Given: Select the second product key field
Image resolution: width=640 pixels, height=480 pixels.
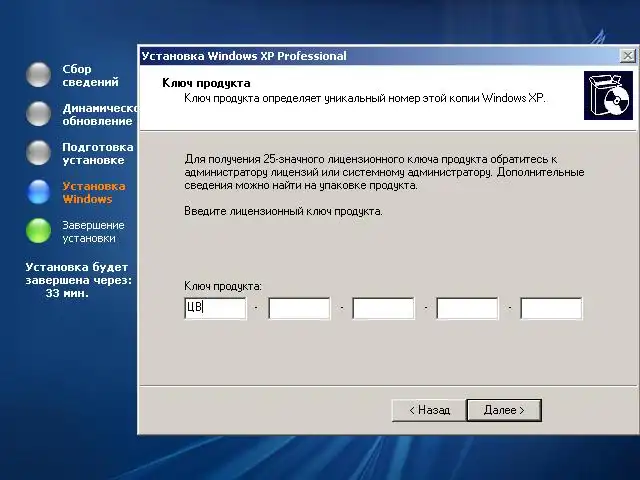Looking at the screenshot, I should pos(299,308).
